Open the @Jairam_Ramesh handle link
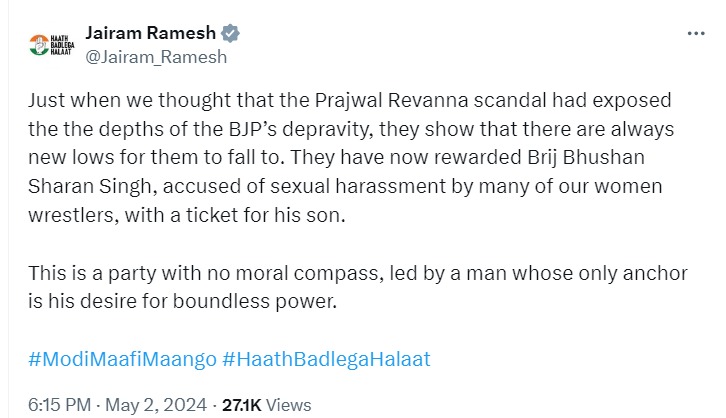The height and width of the screenshot is (418, 726). click(x=157, y=57)
